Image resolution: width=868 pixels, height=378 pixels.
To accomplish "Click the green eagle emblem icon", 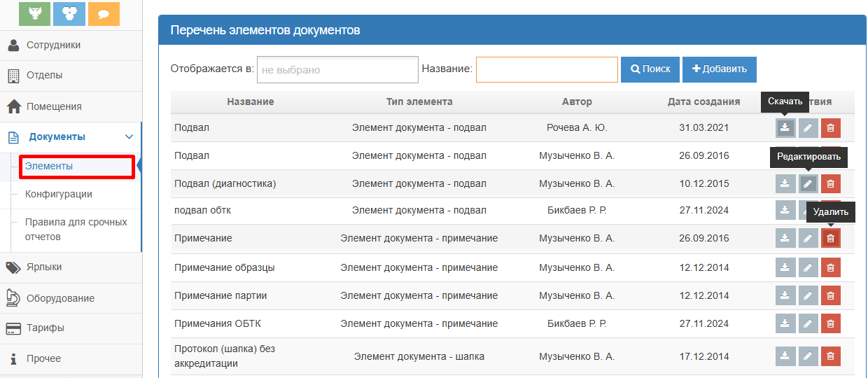I will (x=35, y=13).
